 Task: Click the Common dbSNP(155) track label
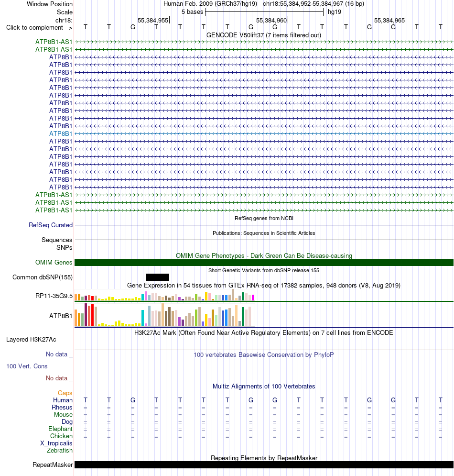coord(43,277)
